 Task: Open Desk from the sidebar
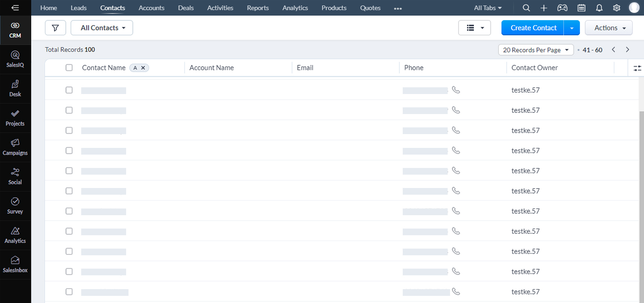15,88
